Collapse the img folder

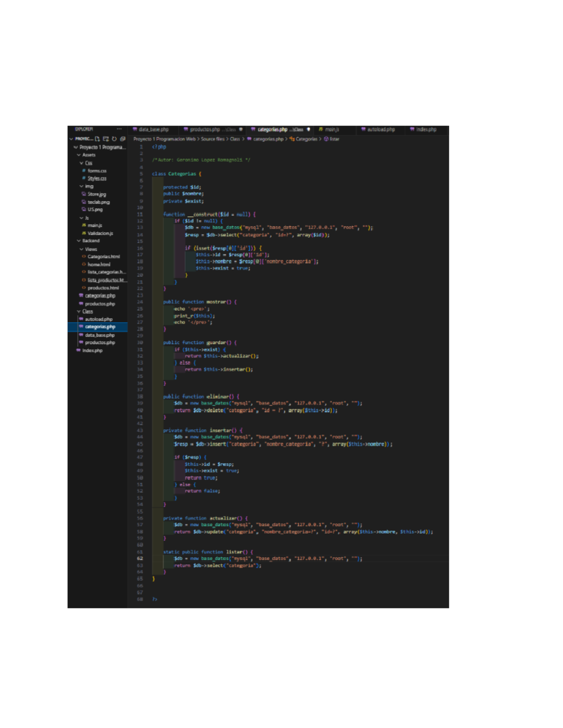point(82,187)
